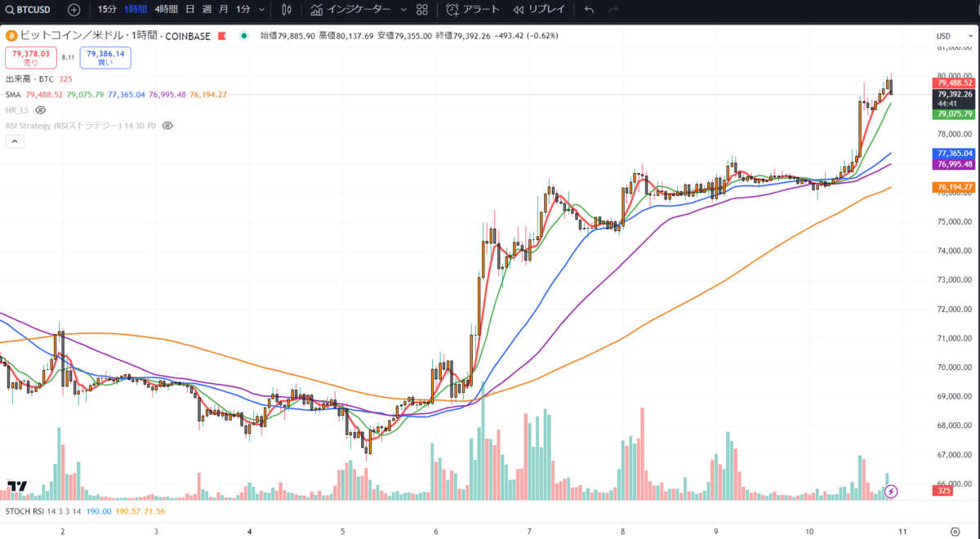Switch to the 4時間 timeframe
Viewport: 980px width, 539px height.
(x=164, y=9)
